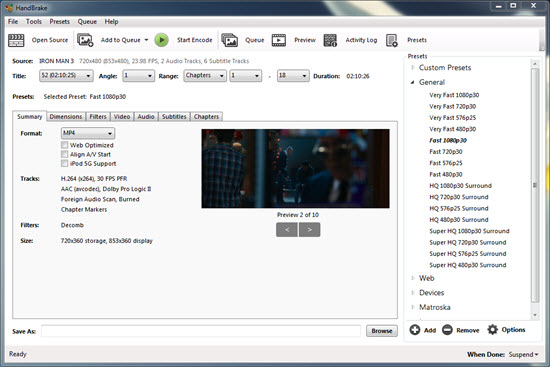The width and height of the screenshot is (550, 367).
Task: Click the Browse button
Action: pyautogui.click(x=382, y=331)
